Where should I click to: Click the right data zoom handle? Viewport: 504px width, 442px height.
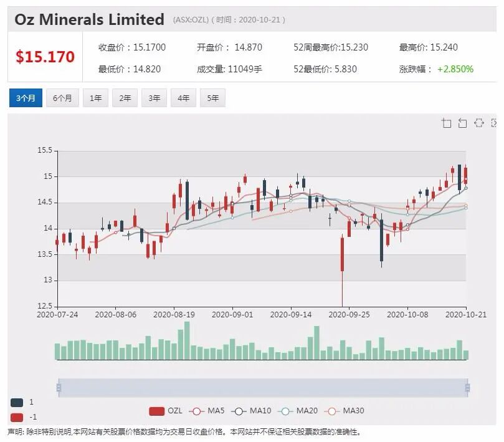click(467, 387)
